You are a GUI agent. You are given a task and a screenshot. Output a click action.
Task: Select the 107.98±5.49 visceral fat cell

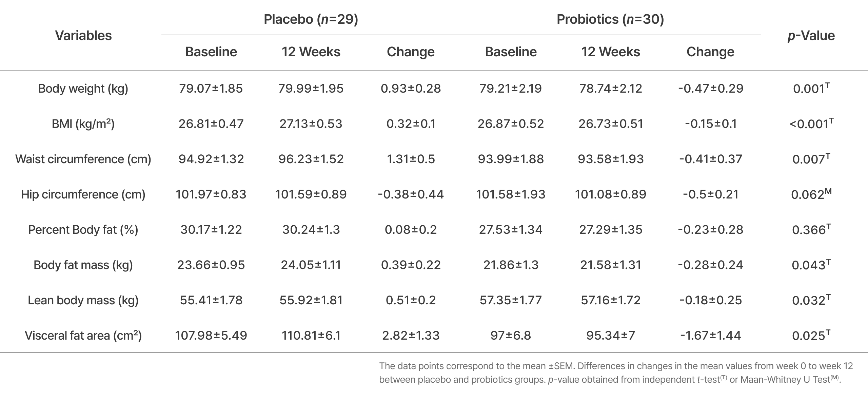211,336
